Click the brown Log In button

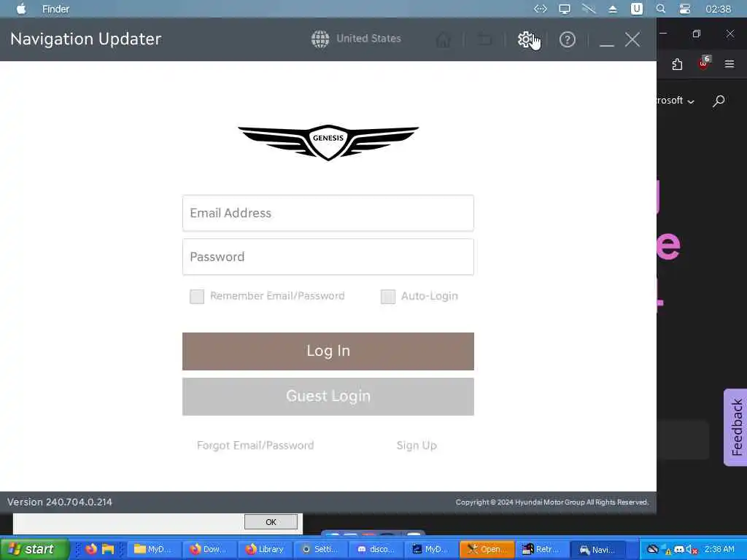[x=328, y=351]
